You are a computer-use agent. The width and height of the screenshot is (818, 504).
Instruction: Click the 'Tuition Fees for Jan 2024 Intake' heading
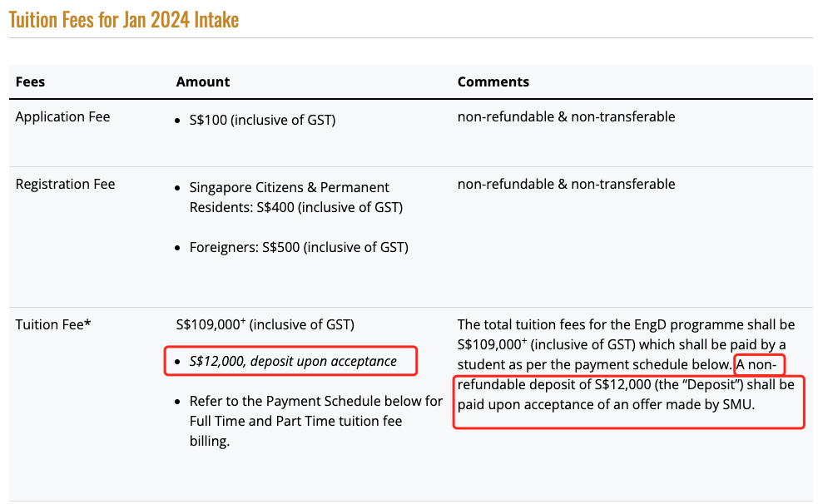[124, 20]
